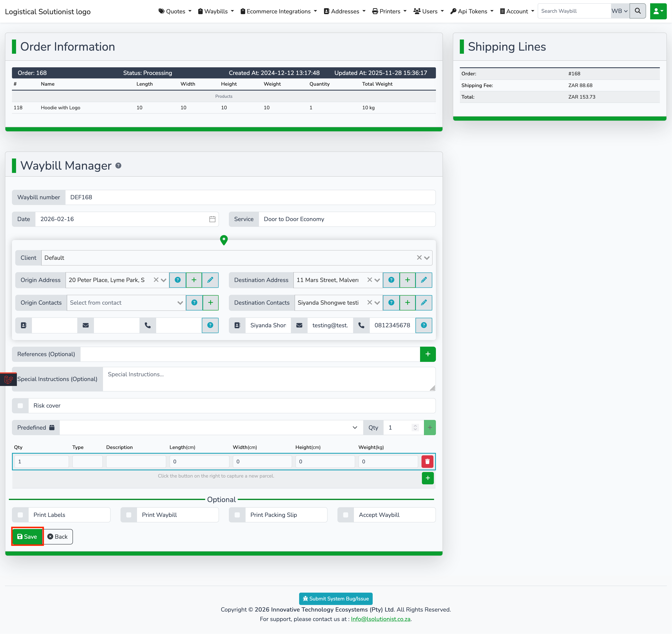The image size is (672, 634).
Task: Click the search magnifier icon button
Action: [638, 11]
